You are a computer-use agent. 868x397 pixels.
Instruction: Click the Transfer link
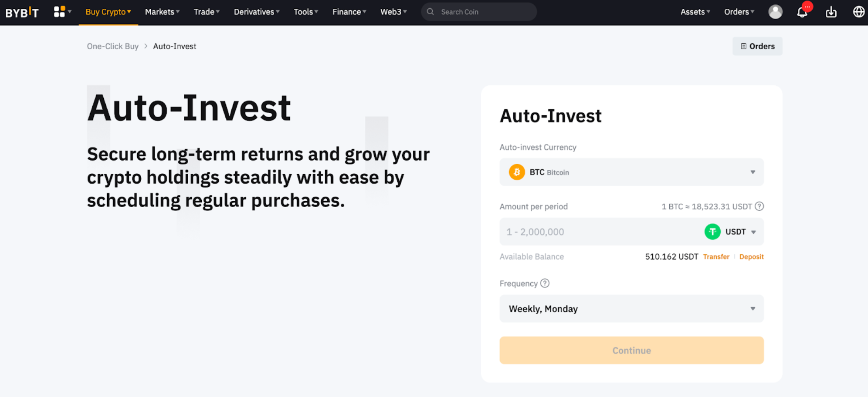coord(716,257)
